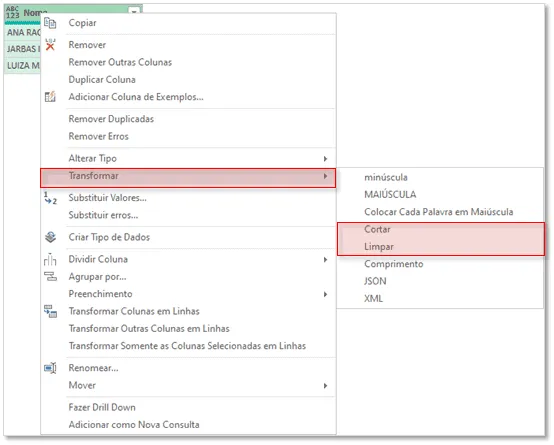Click the Copiar copy icon
This screenshot has height=445, width=554.
point(50,23)
